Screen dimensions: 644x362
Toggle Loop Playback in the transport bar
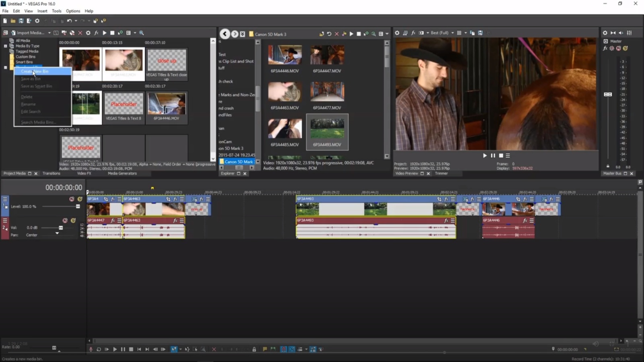point(99,349)
